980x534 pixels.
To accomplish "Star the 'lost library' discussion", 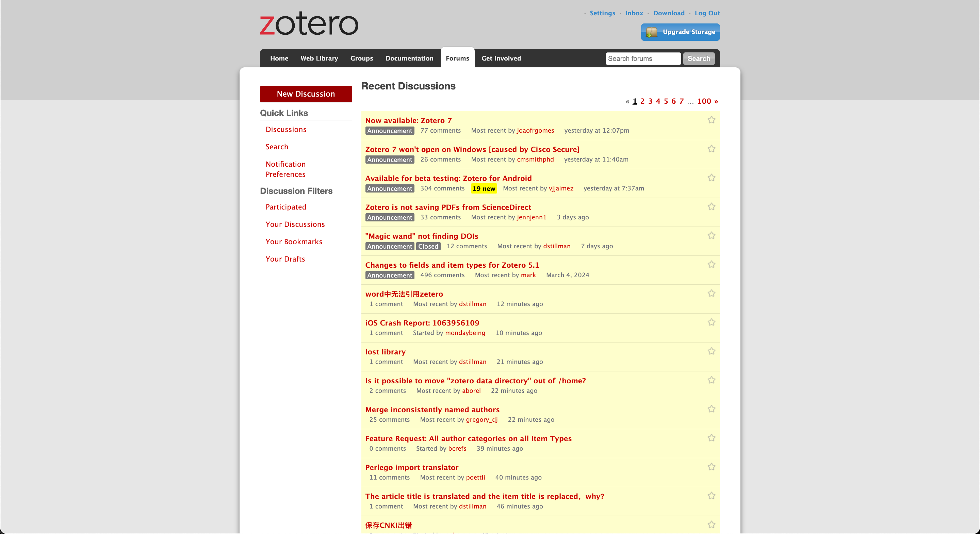I will (x=711, y=351).
